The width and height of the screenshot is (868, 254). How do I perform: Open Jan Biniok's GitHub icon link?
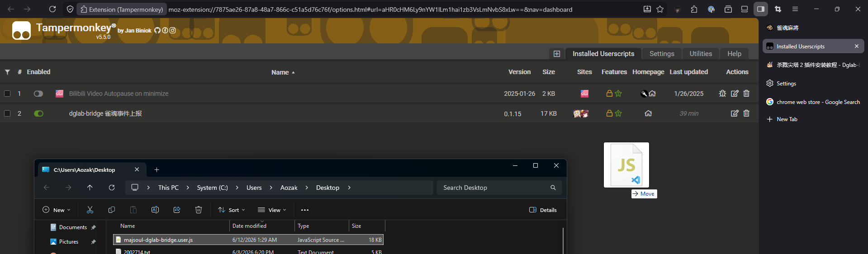[157, 30]
